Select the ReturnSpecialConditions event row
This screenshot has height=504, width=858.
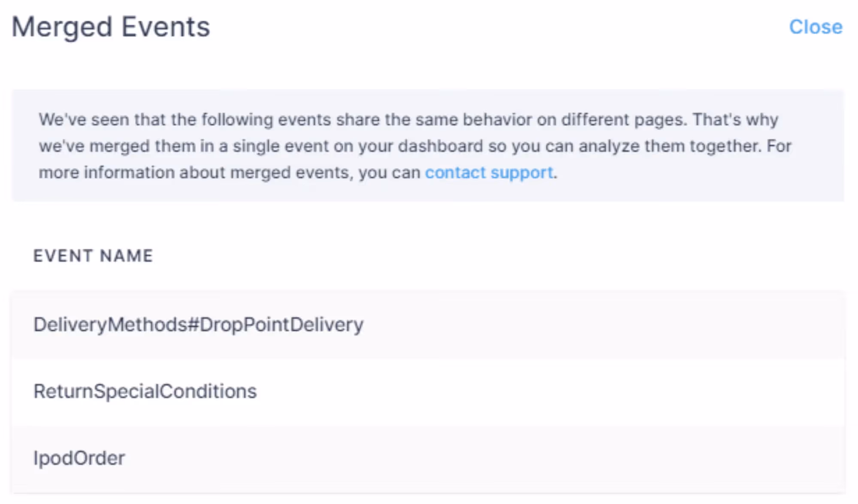tap(429, 392)
